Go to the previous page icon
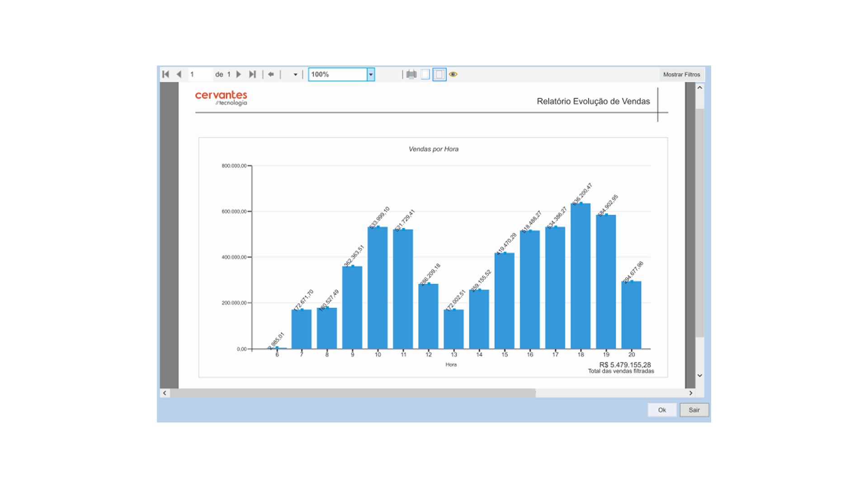This screenshot has width=868, height=488. coord(179,74)
